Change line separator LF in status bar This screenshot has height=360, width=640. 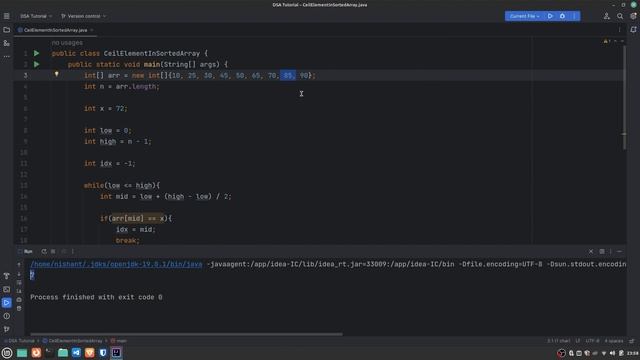click(x=578, y=341)
